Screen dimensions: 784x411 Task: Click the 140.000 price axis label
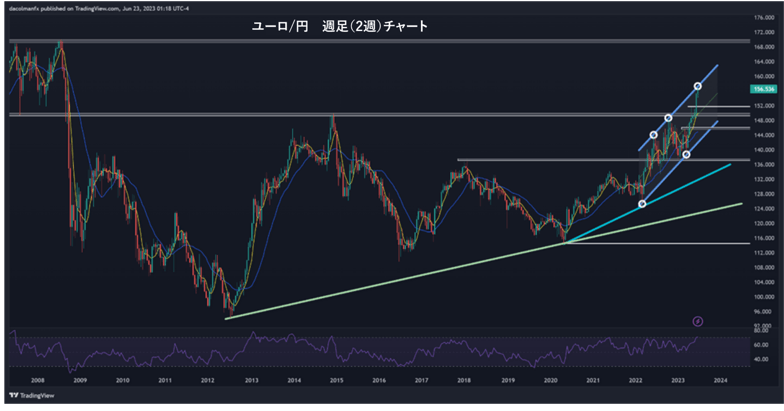coord(764,150)
